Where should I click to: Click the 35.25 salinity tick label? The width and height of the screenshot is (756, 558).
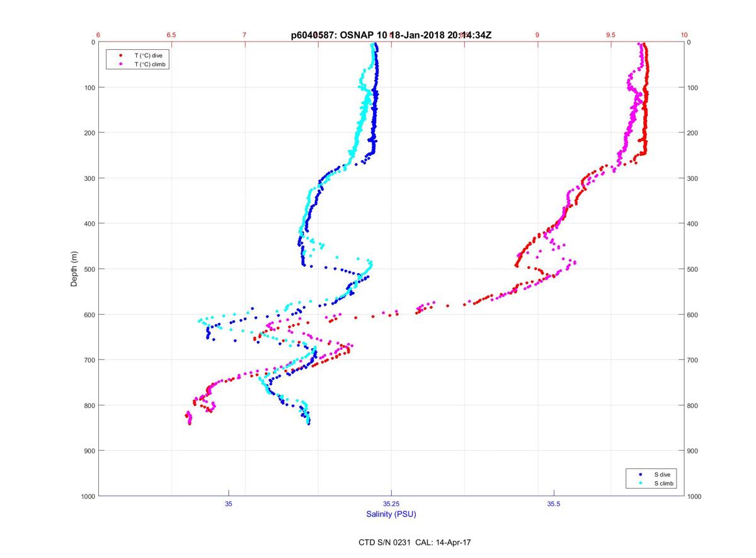tap(391, 504)
